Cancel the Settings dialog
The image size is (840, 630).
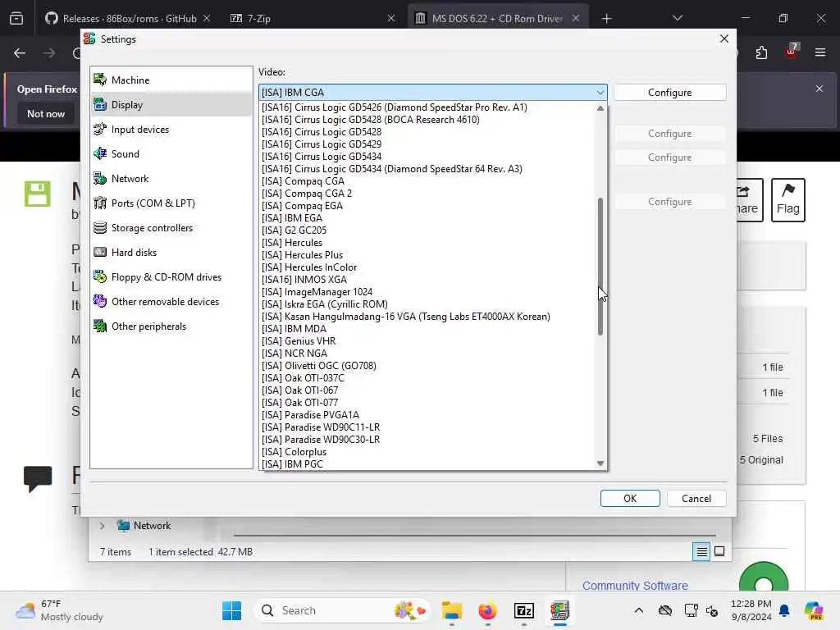click(x=696, y=498)
